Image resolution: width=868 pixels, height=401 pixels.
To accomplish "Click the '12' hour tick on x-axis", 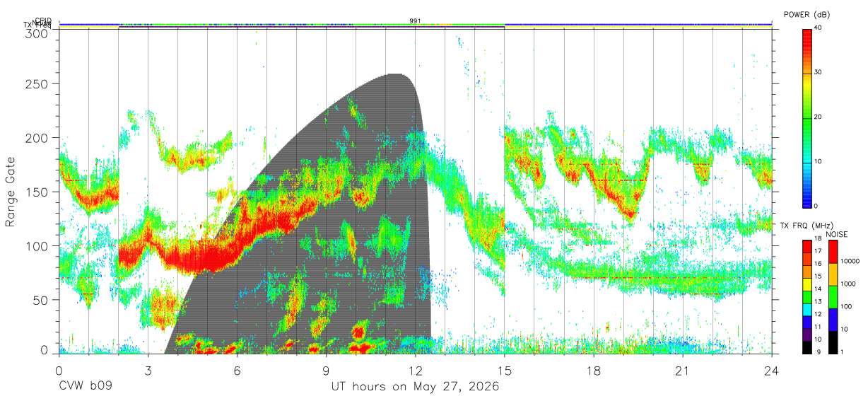I will coord(416,371).
